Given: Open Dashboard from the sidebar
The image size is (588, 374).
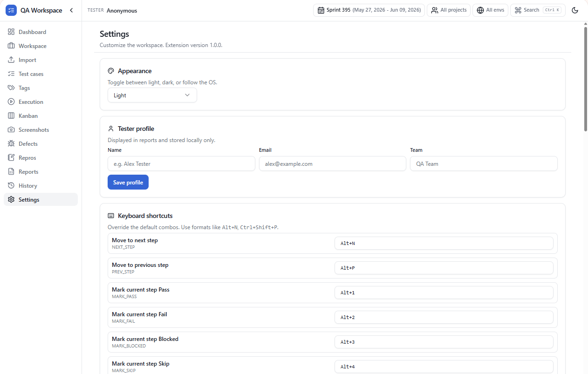Looking at the screenshot, I should pos(41,32).
